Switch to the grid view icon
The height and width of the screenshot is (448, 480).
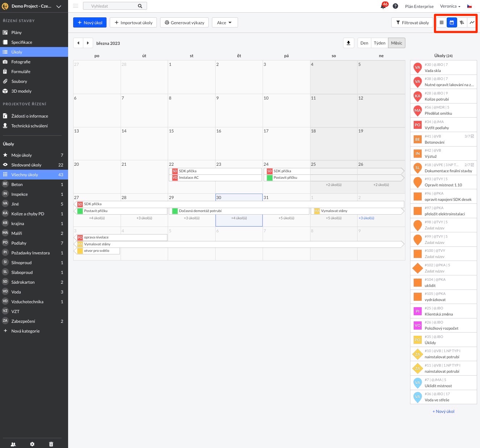441,22
